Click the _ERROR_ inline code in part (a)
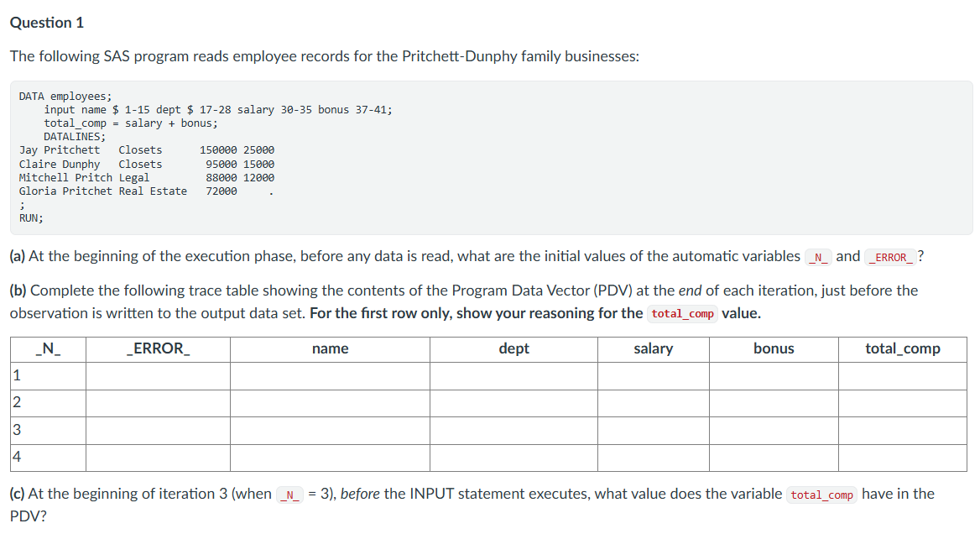Viewport: 980px width, 534px height. pyautogui.click(x=890, y=257)
